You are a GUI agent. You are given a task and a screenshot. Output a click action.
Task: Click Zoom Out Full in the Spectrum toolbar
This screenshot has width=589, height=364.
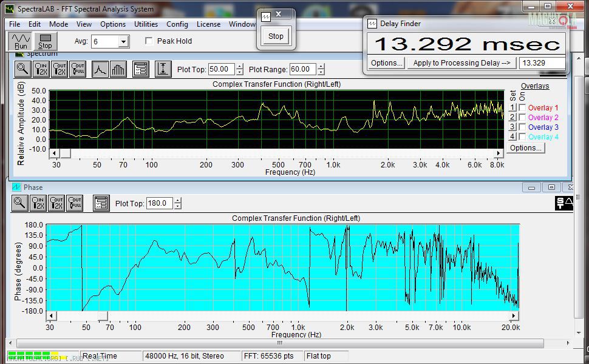(78, 69)
